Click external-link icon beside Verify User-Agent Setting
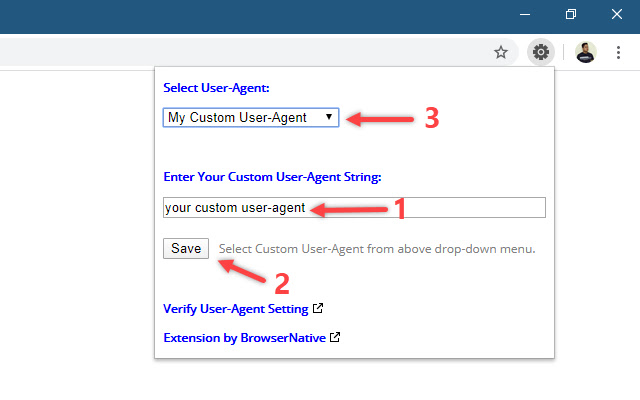This screenshot has width=640, height=400. tap(317, 308)
